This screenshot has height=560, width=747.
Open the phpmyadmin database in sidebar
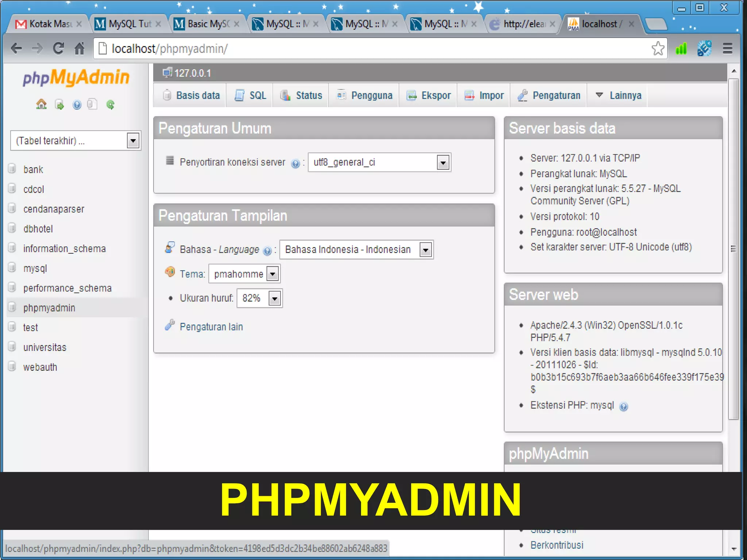click(49, 308)
